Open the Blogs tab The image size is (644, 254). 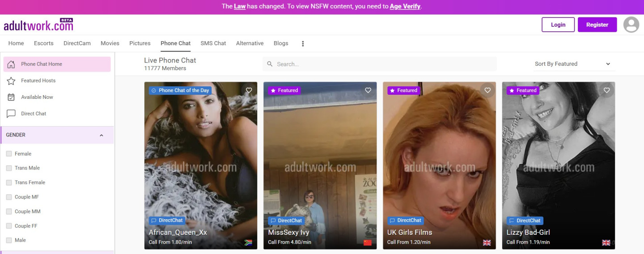tap(281, 43)
